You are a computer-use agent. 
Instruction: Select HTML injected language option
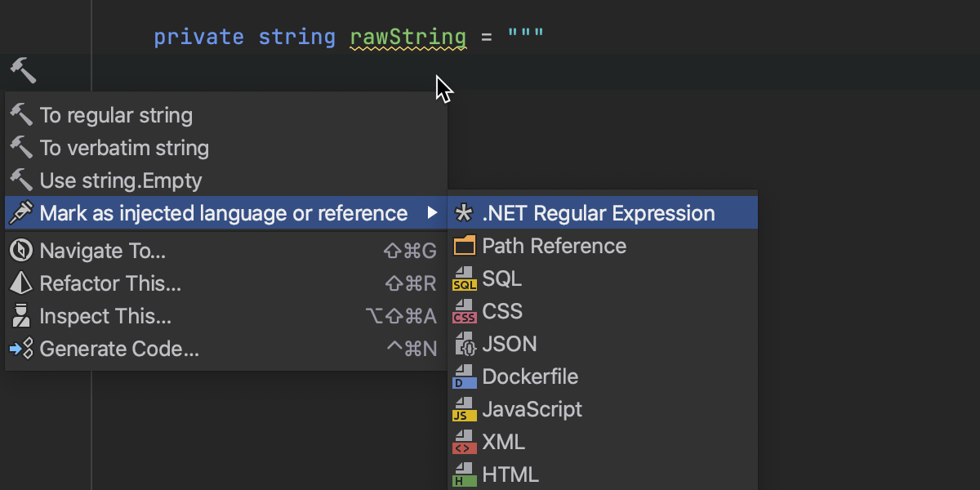510,474
